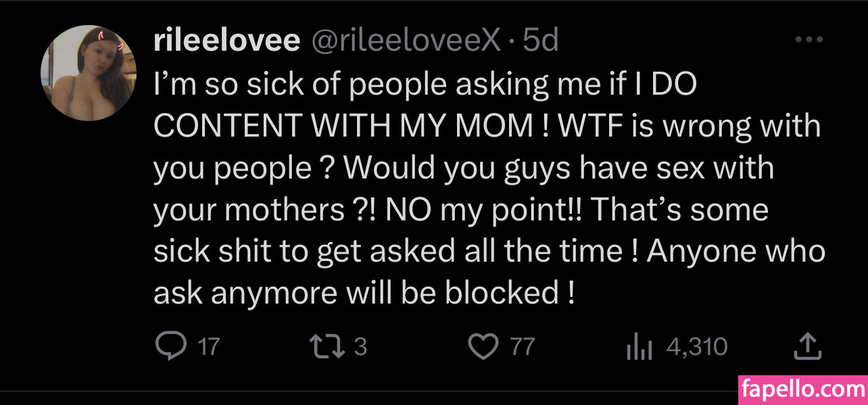Screen dimensions: 868x405
Task: Open the tweet's 5d timestamp link
Action: (541, 42)
